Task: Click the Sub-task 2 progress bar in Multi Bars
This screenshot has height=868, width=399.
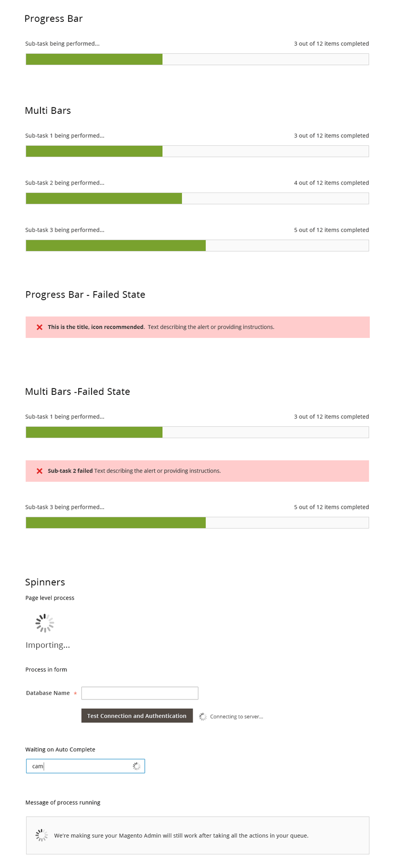Action: [x=197, y=199]
